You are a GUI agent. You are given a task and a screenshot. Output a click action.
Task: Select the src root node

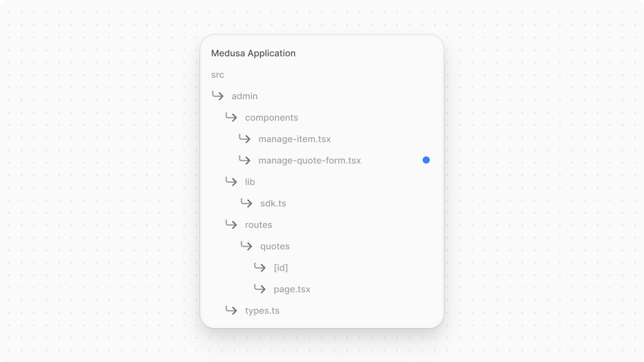tap(217, 75)
